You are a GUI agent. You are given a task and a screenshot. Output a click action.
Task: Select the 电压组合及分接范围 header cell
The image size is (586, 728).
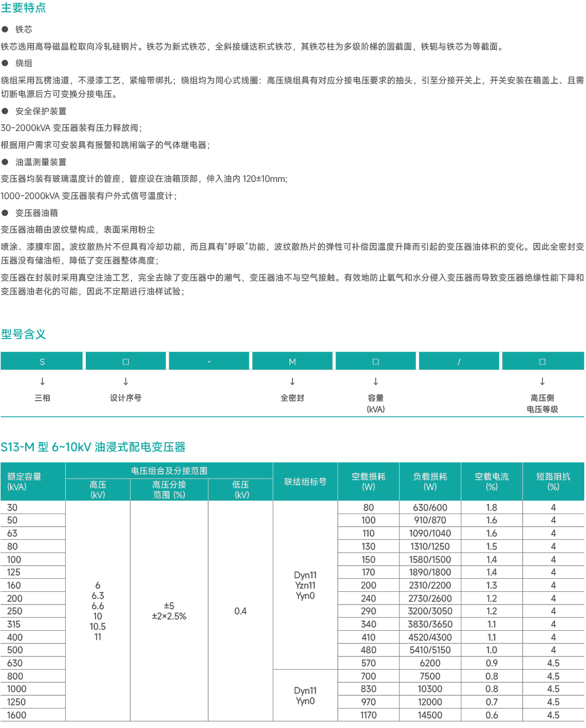(x=169, y=471)
